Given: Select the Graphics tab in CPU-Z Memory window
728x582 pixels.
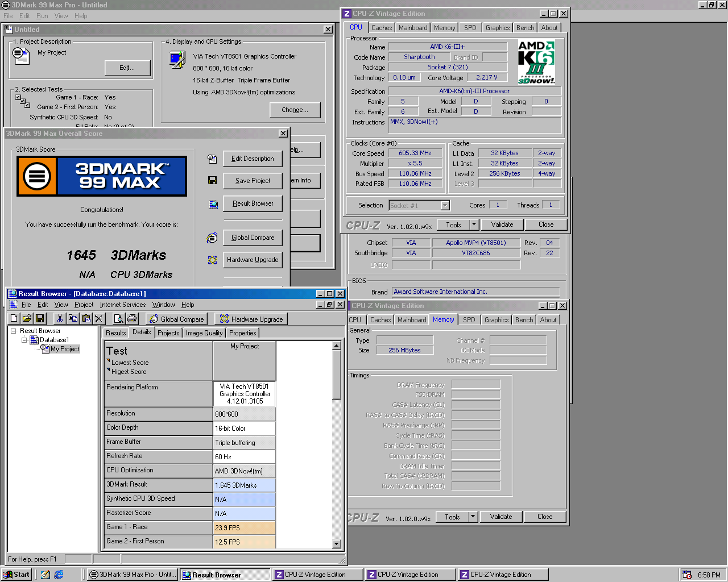Looking at the screenshot, I should pyautogui.click(x=497, y=320).
